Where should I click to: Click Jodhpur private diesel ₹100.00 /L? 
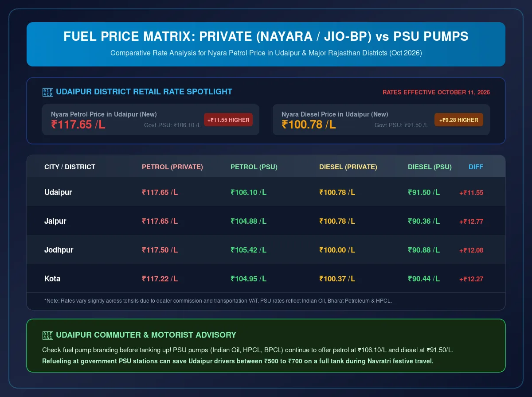pyautogui.click(x=337, y=250)
